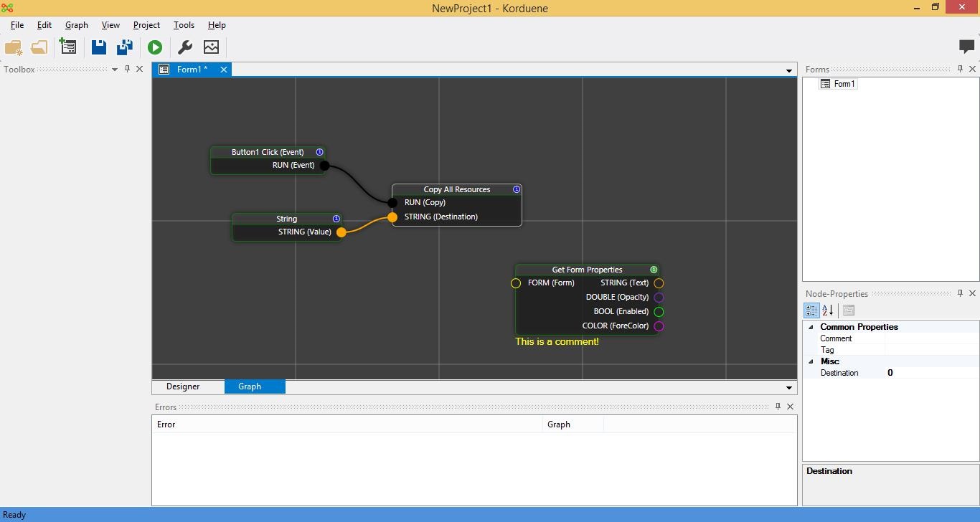Click the Destination property value field
Screen dimensions: 980x522
pyautogui.click(x=930, y=373)
